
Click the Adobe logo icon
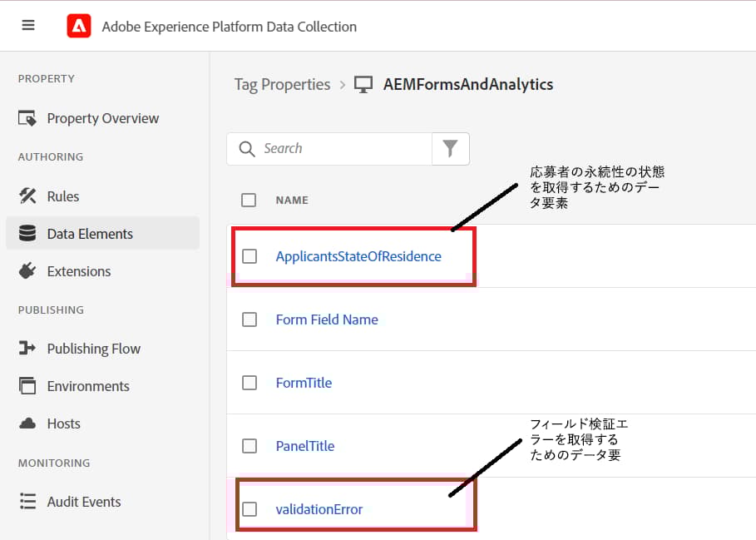(79, 26)
